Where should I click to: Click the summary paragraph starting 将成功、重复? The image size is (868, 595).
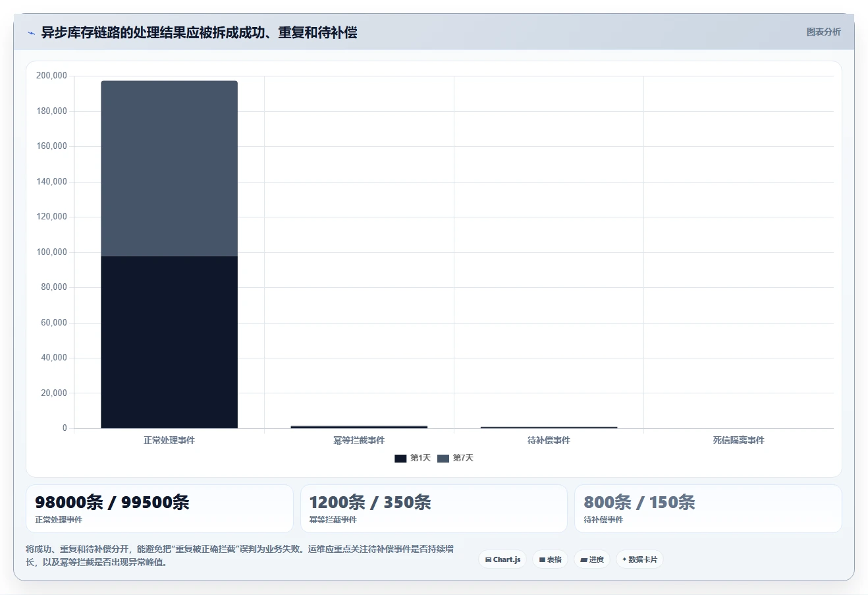240,555
